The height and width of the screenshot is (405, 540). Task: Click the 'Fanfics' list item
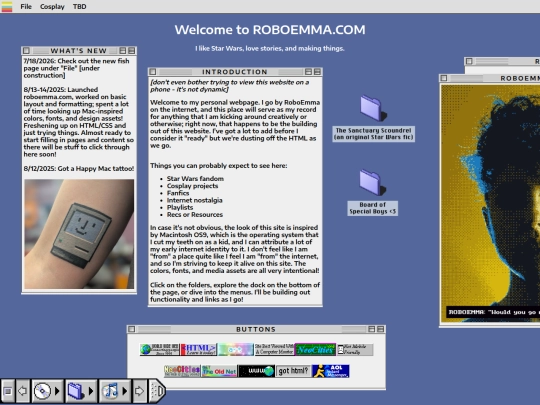pyautogui.click(x=178, y=193)
